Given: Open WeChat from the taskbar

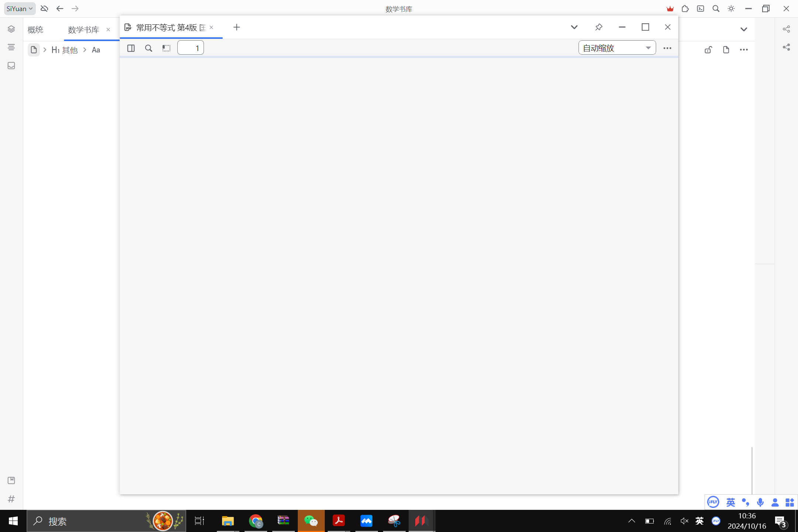Looking at the screenshot, I should tap(311, 521).
